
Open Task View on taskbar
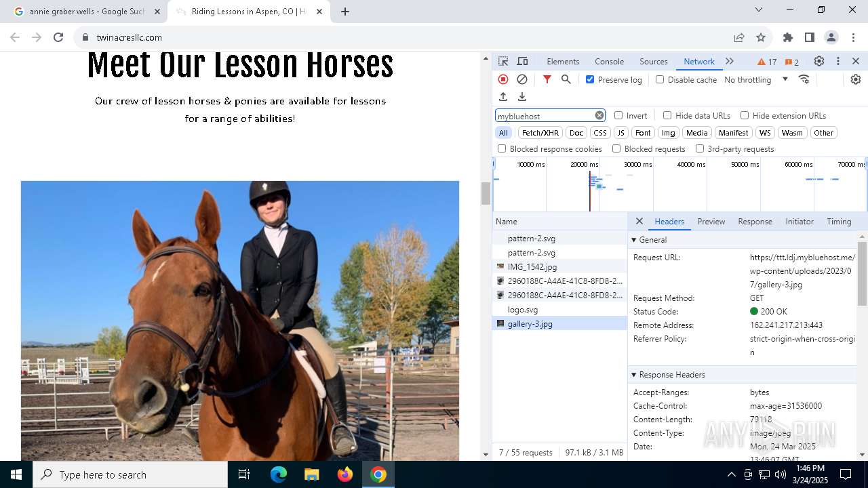[x=244, y=474]
